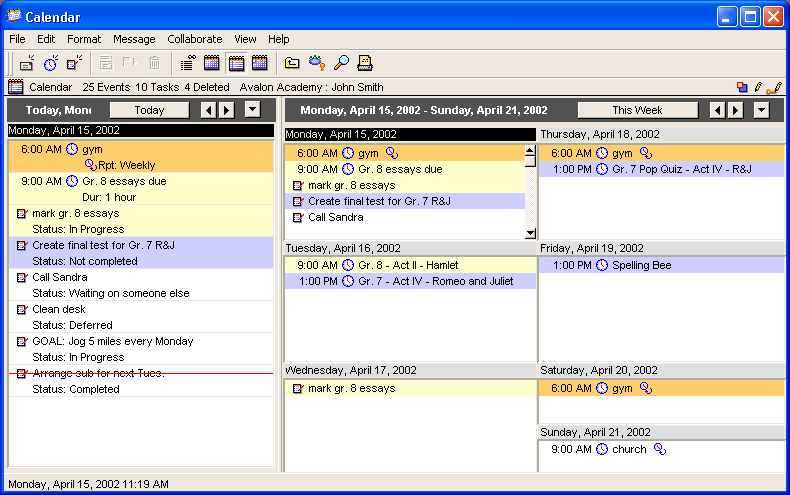The image size is (790, 495).
Task: Click the new event clock icon
Action: 51,63
